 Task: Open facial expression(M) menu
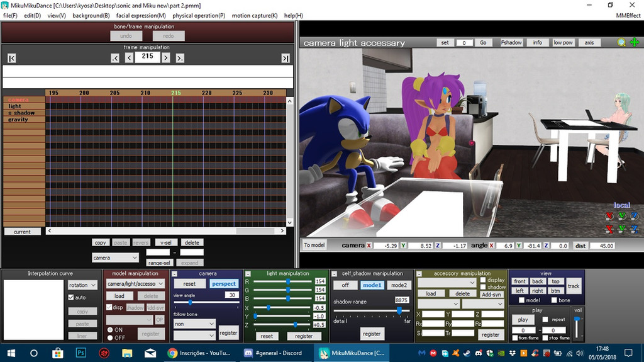click(x=141, y=15)
